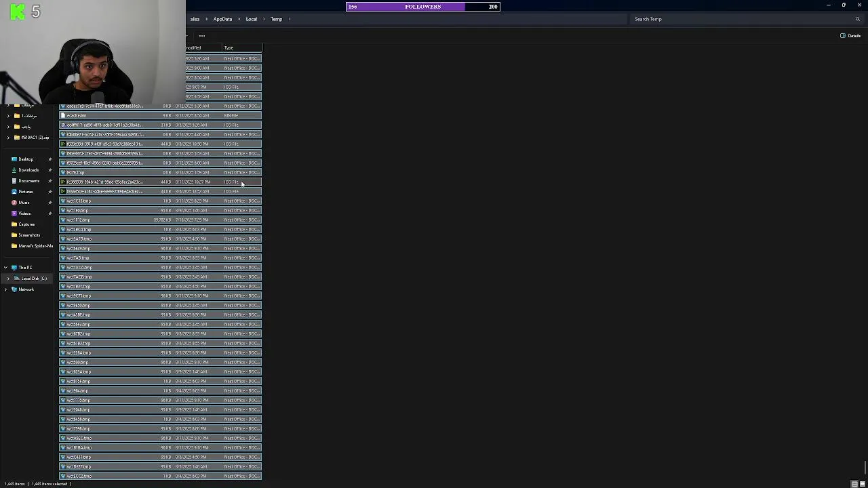
Task: Open the #819AC1 (2).zip sidebar item
Action: [35, 138]
